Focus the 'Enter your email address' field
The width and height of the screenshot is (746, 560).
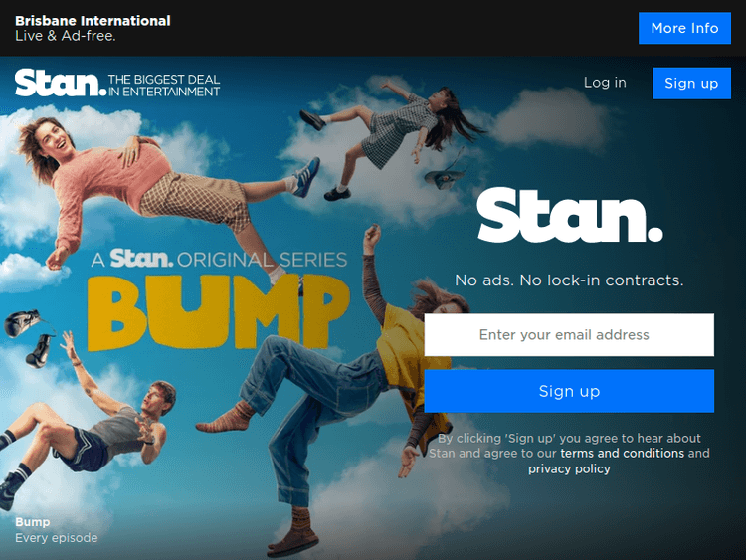coord(569,335)
